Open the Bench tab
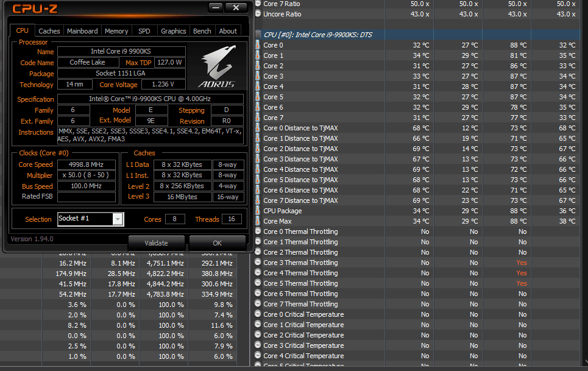Viewport: 588px width, 371px height. click(202, 31)
